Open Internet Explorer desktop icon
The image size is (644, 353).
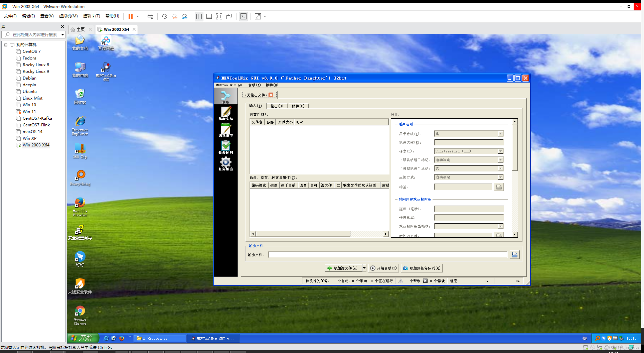pos(80,126)
